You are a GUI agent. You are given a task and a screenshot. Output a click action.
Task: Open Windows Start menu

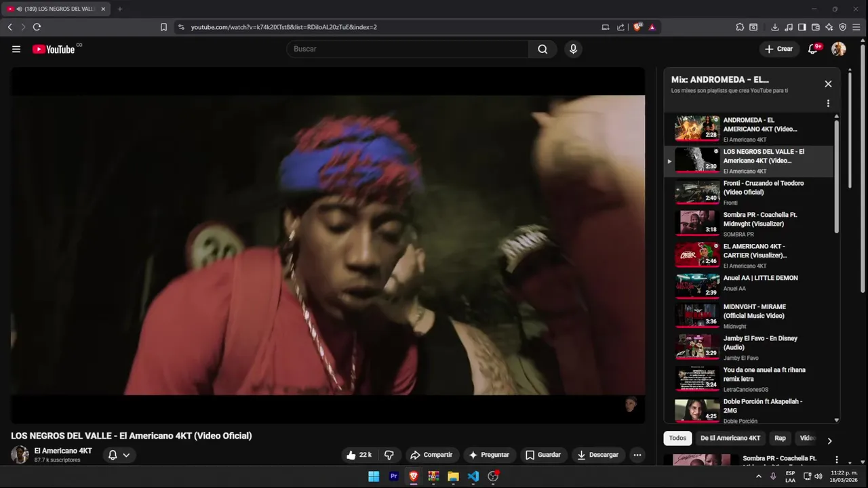tap(374, 476)
